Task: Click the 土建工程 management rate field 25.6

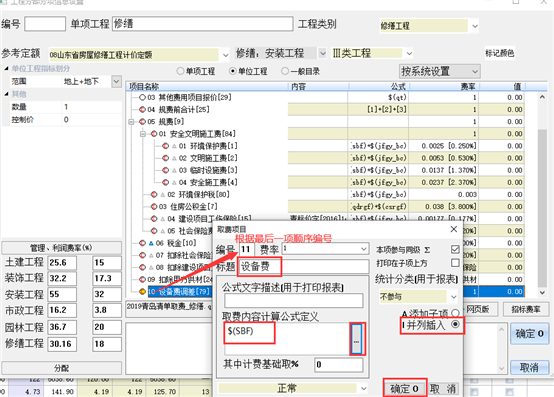Action: tap(62, 263)
